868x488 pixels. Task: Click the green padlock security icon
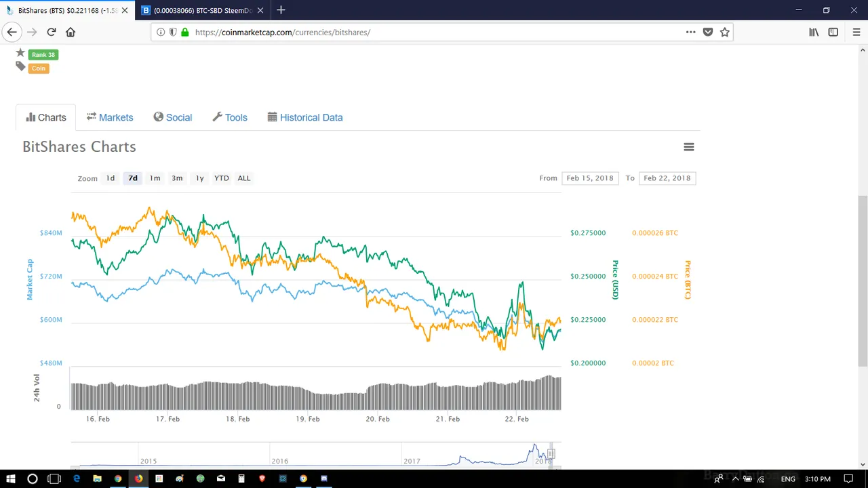coord(184,32)
